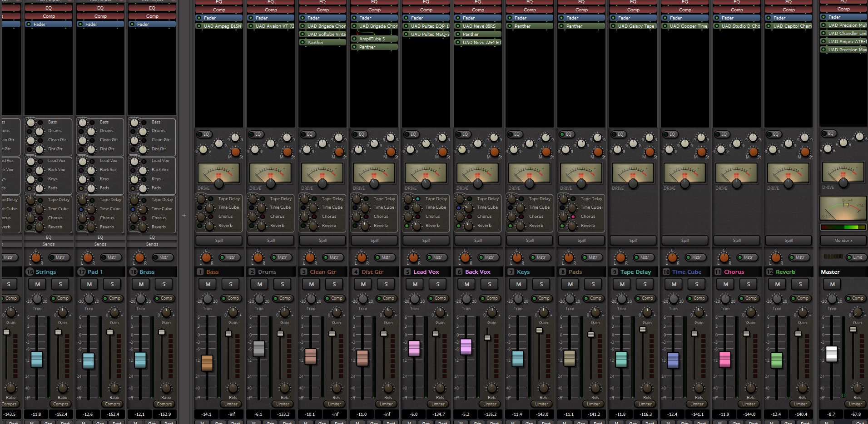Click Post at the bottom of the Drums channel

pos(287,422)
